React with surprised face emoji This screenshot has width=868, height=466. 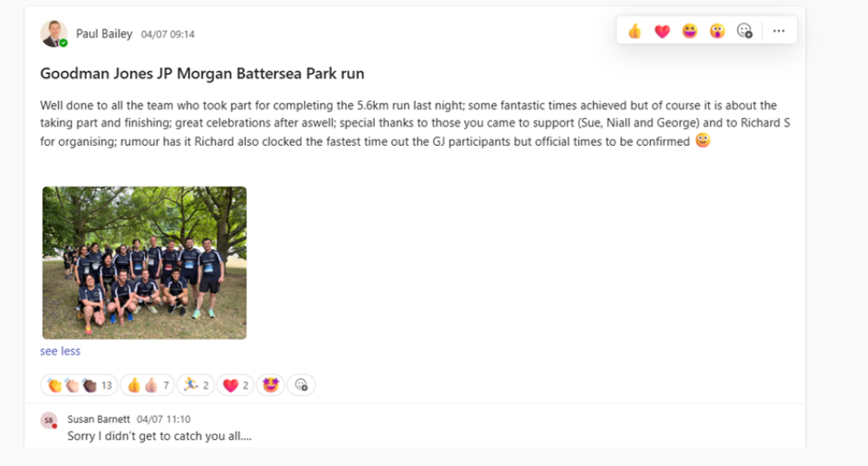[717, 31]
